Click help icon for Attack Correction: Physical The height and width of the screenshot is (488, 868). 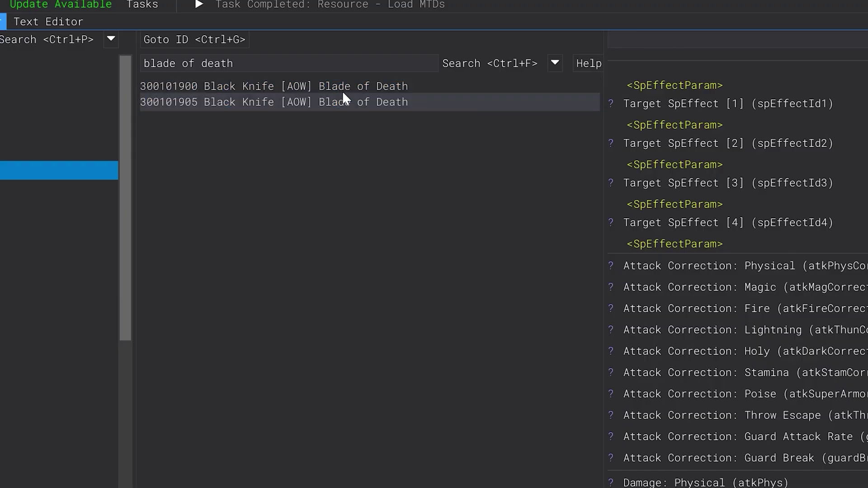(611, 266)
